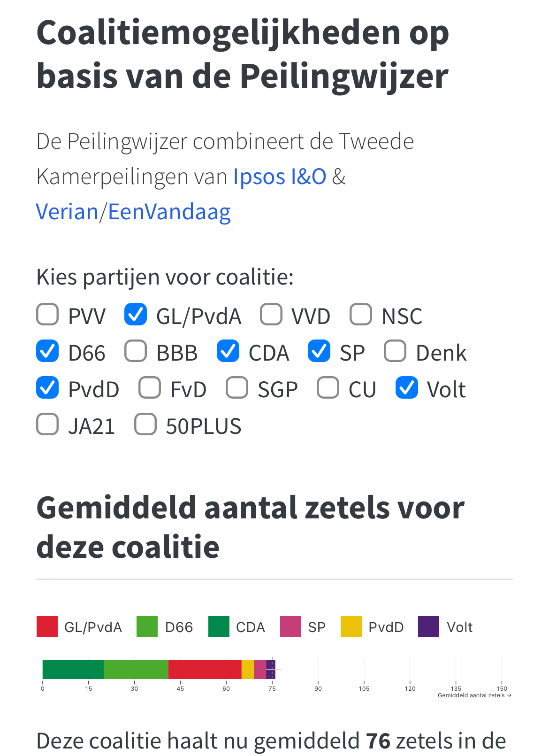Uncheck the GL/PvdA checkbox

[136, 315]
